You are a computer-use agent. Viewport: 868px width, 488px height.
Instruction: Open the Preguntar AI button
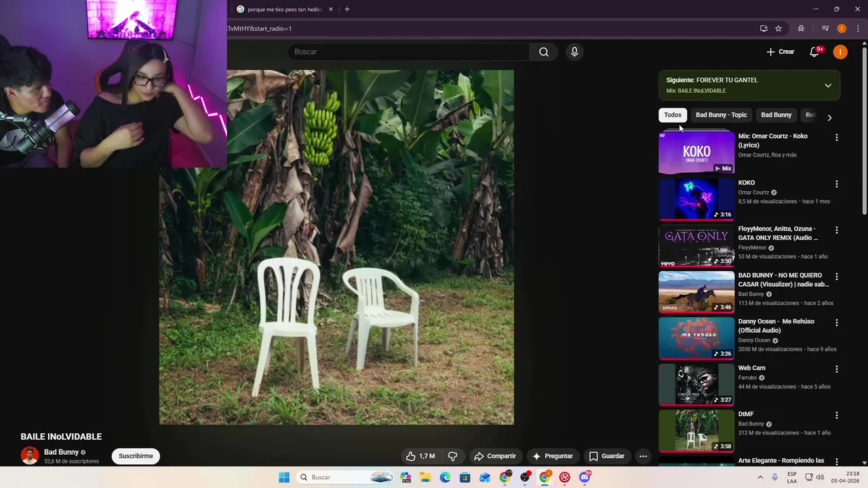pos(553,456)
